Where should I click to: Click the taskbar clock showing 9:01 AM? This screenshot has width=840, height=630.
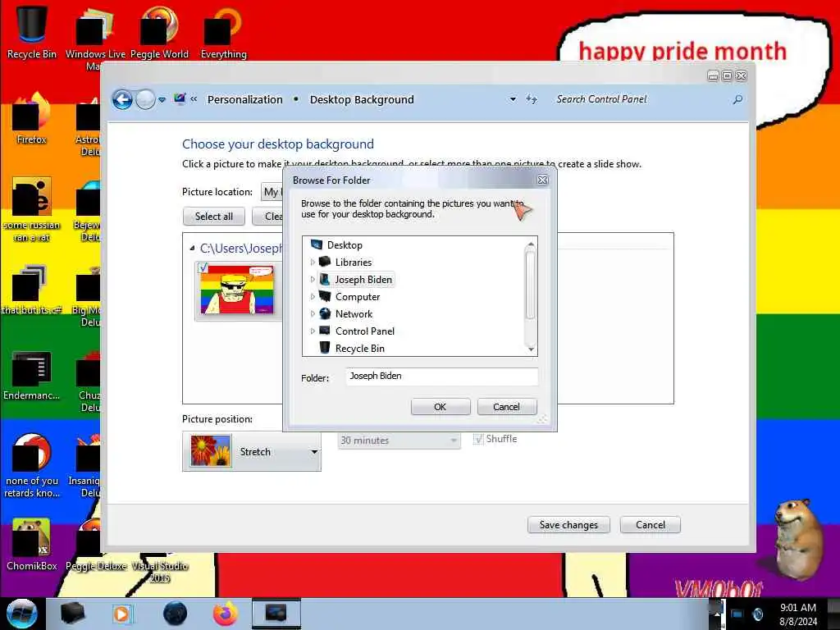tap(797, 614)
